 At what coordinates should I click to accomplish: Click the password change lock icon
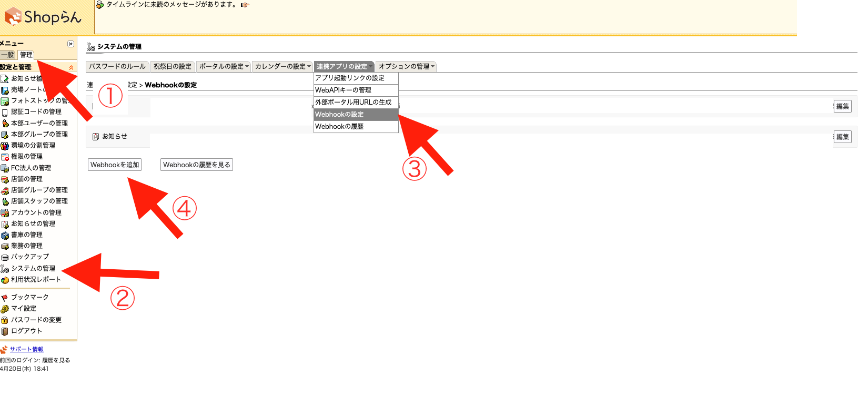coord(5,320)
